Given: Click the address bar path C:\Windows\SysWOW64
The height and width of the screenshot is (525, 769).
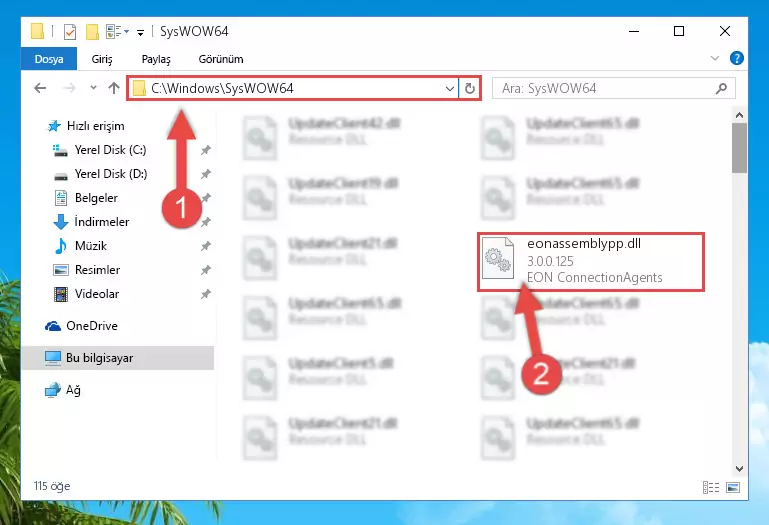Looking at the screenshot, I should point(222,88).
